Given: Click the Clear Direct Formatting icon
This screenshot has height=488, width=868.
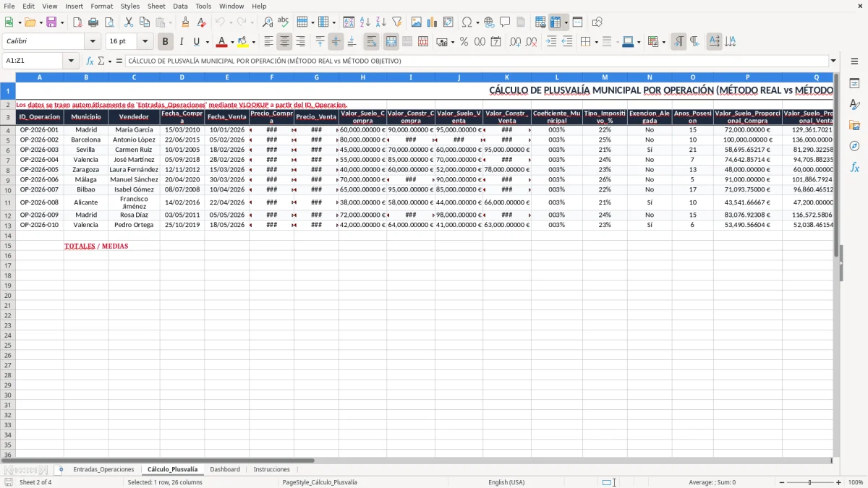Looking at the screenshot, I should 202,22.
